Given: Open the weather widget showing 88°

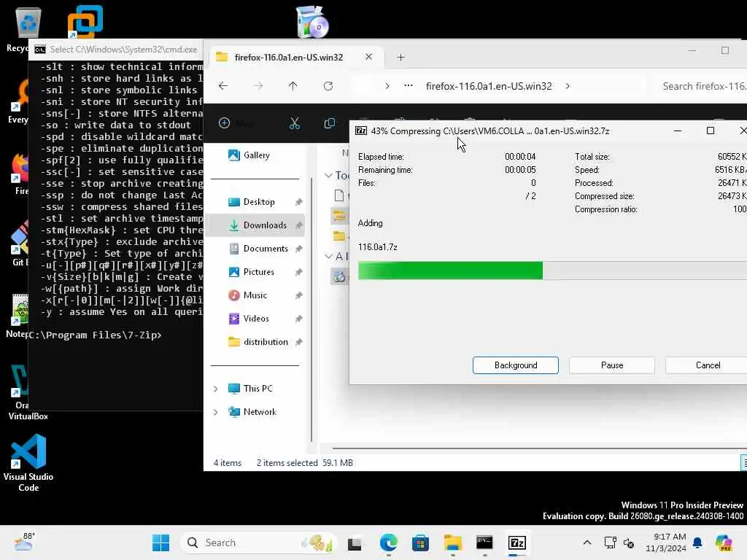Looking at the screenshot, I should pyautogui.click(x=24, y=542).
